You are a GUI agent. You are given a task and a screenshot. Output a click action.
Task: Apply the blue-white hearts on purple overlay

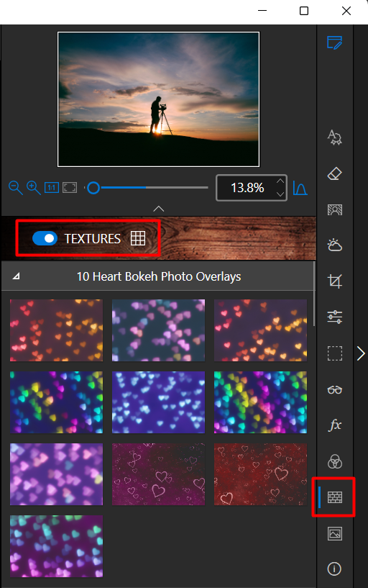pos(158,402)
